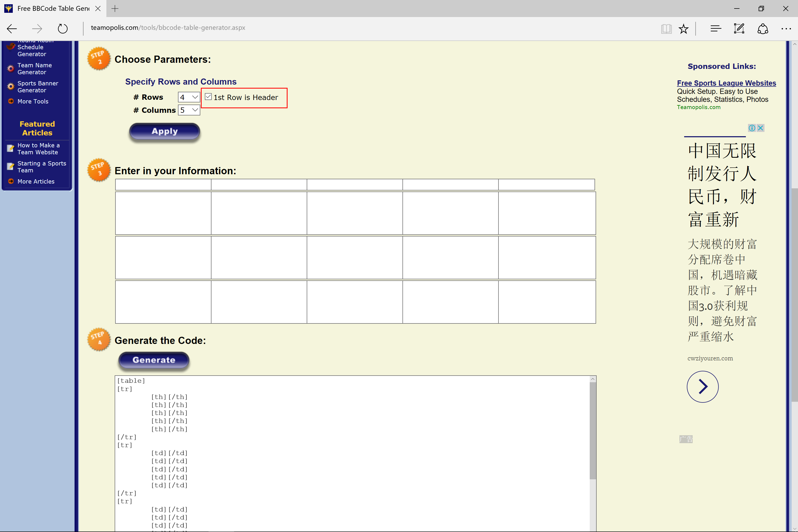Toggle 1st Row is Header checkbox

click(208, 97)
